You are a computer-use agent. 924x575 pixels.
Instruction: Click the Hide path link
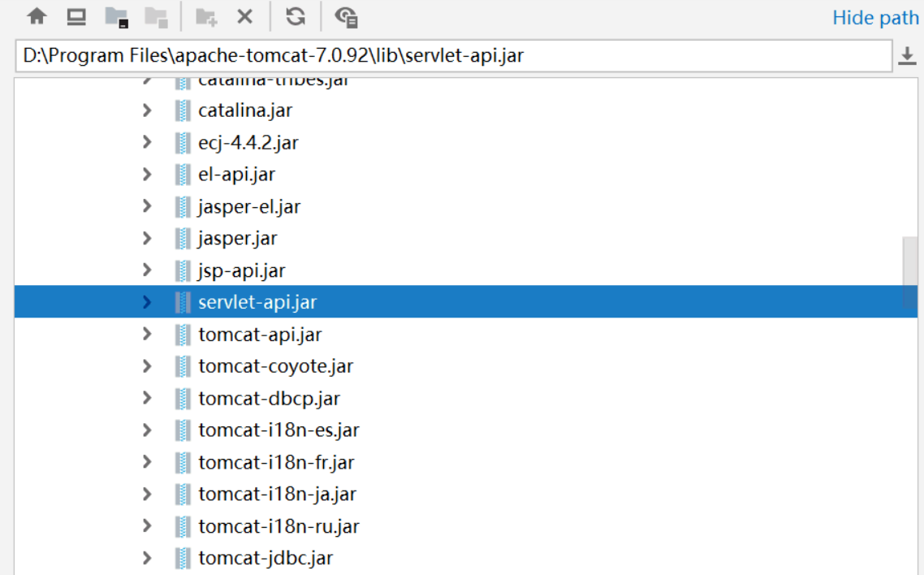click(x=875, y=18)
